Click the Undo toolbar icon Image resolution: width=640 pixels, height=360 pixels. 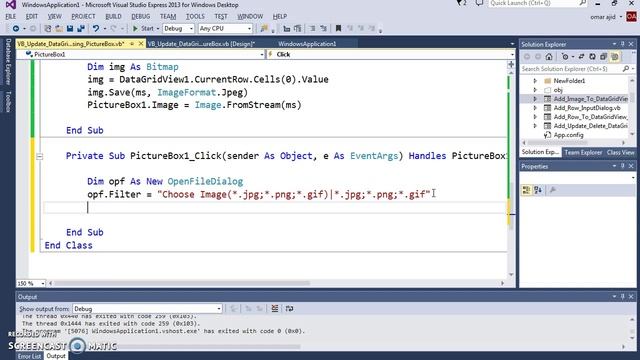click(x=96, y=29)
